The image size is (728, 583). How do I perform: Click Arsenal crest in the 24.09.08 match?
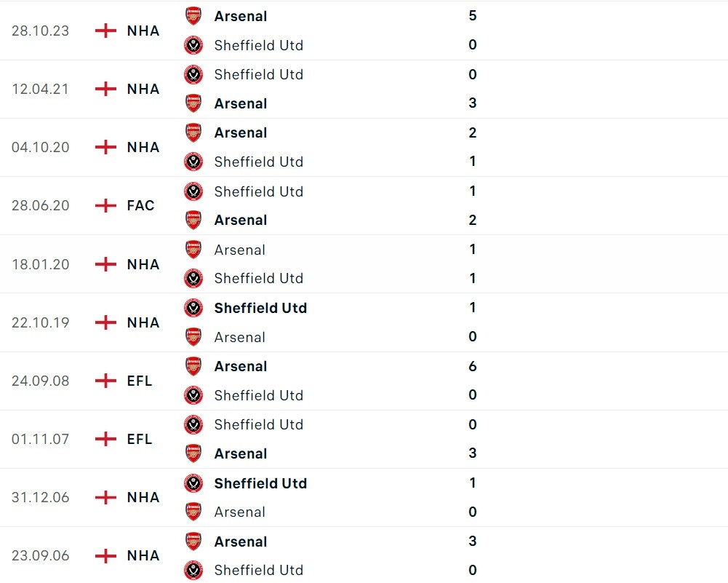click(x=193, y=366)
